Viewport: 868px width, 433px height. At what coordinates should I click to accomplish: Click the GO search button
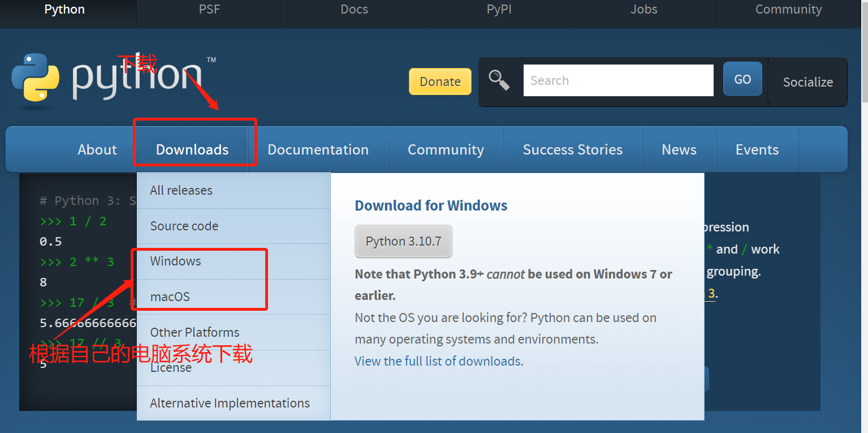(742, 79)
